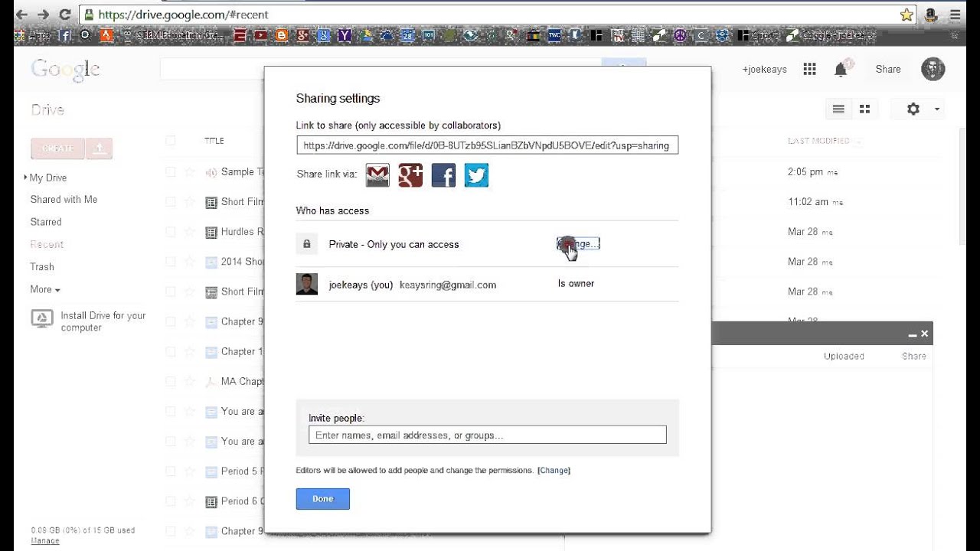Open the Google apps grid
The height and width of the screenshot is (551, 980).
click(x=809, y=69)
